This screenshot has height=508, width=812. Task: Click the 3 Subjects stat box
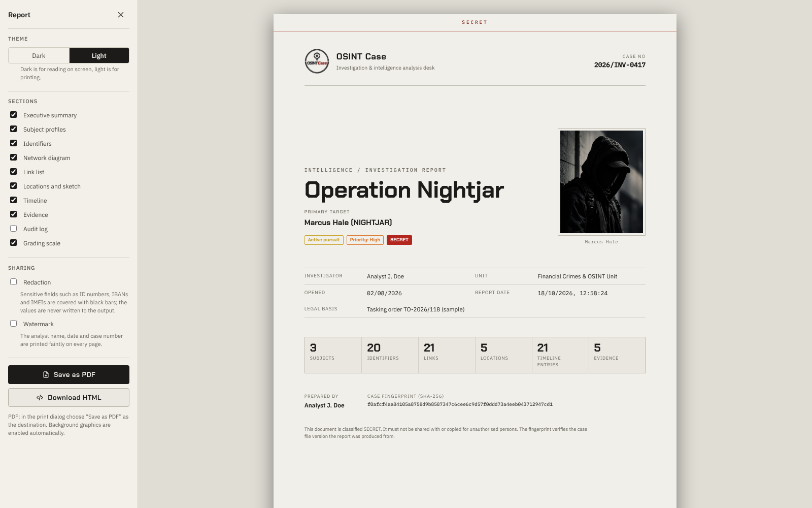(x=333, y=355)
